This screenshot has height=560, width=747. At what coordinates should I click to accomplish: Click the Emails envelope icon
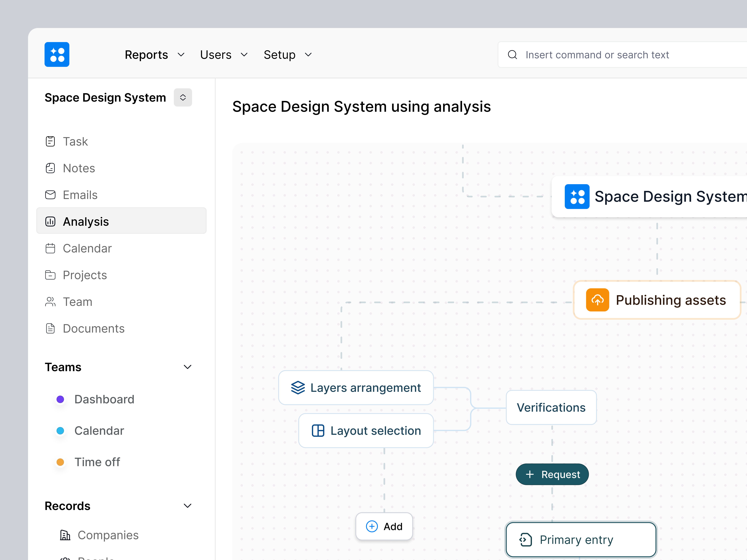click(x=50, y=195)
